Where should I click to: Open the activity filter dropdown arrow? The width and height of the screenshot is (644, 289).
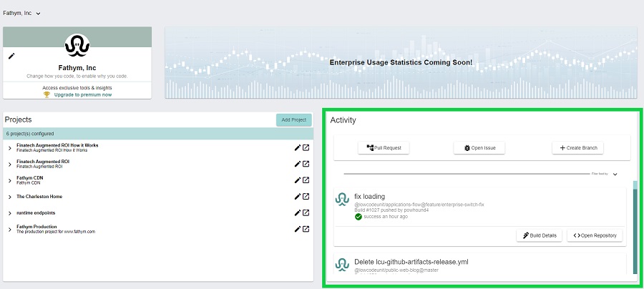(615, 174)
